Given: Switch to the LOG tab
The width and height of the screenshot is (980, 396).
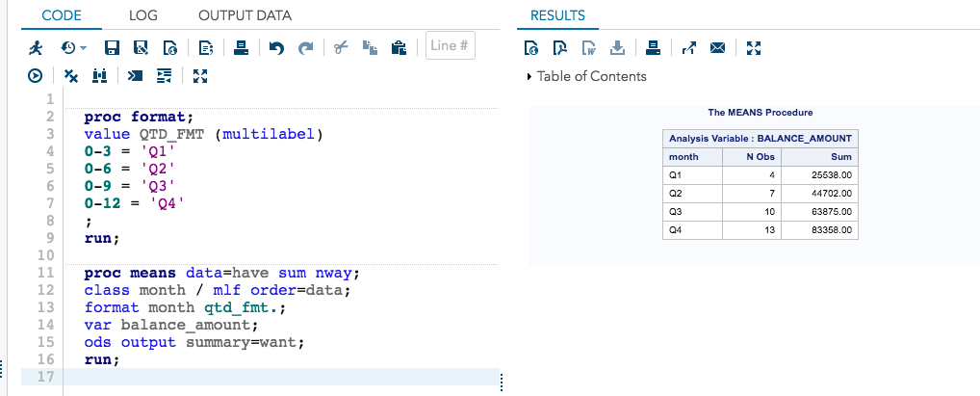Looking at the screenshot, I should click(x=142, y=15).
